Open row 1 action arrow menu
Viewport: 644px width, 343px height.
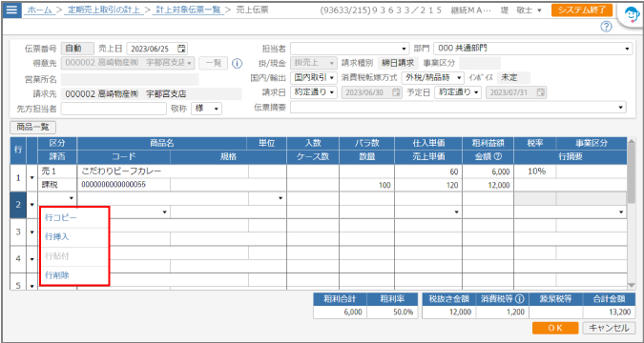32,178
